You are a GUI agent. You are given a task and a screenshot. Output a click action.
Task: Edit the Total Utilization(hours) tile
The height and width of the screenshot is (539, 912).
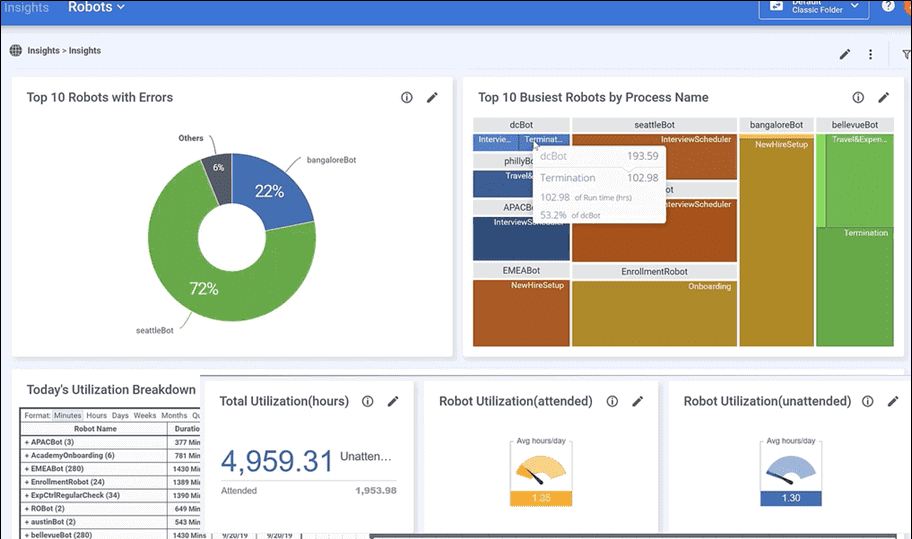click(x=393, y=401)
